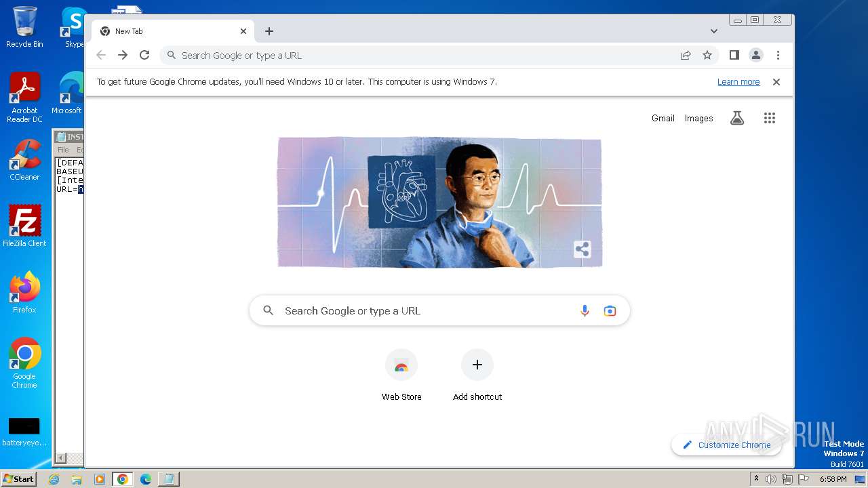
Task: Share this page using the address bar icon
Action: click(x=686, y=56)
